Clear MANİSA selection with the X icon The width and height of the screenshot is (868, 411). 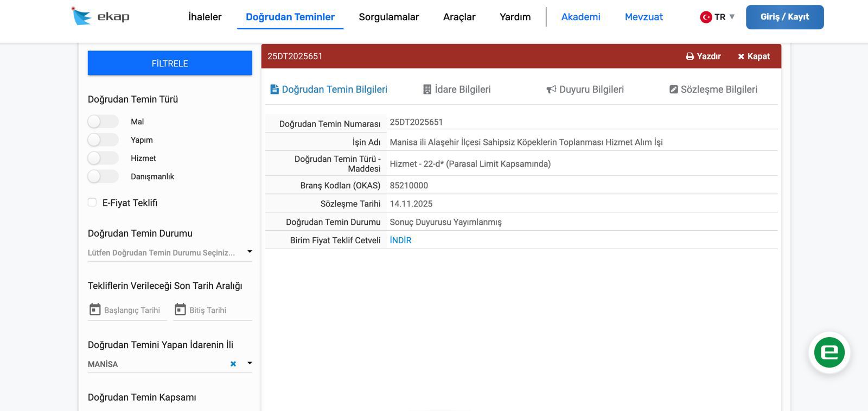233,364
